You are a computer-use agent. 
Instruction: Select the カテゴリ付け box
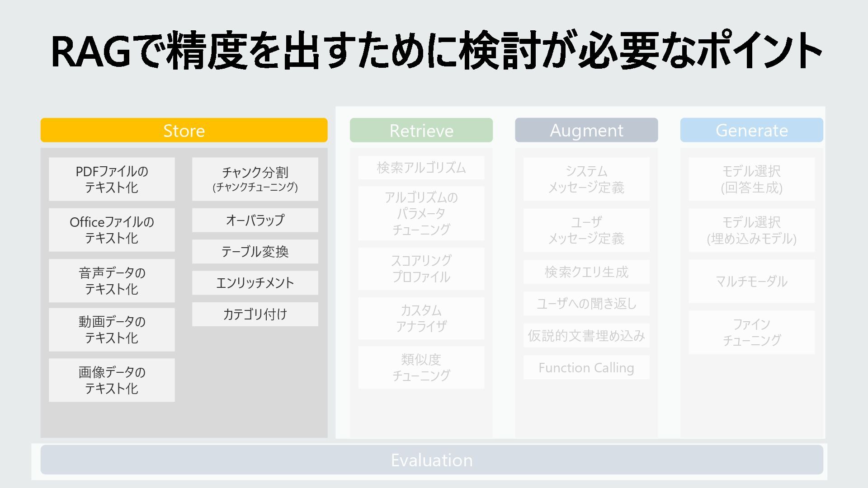[x=255, y=314]
